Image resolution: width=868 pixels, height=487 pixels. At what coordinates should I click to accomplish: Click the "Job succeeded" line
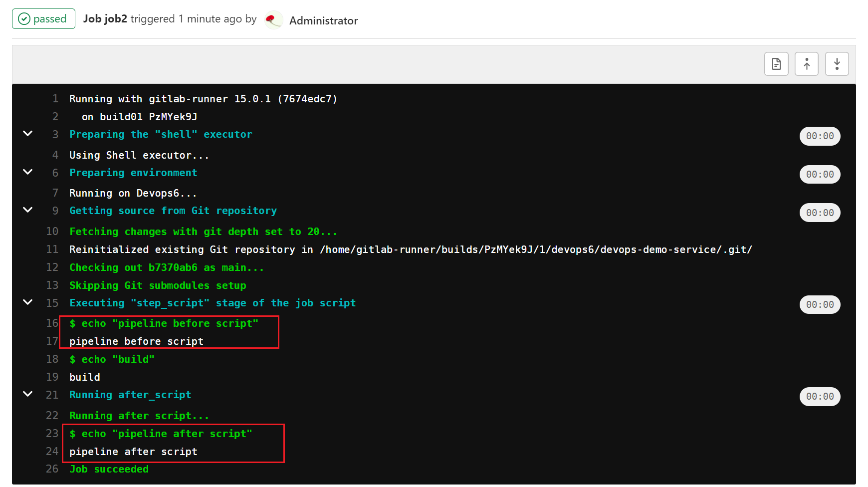(109, 469)
